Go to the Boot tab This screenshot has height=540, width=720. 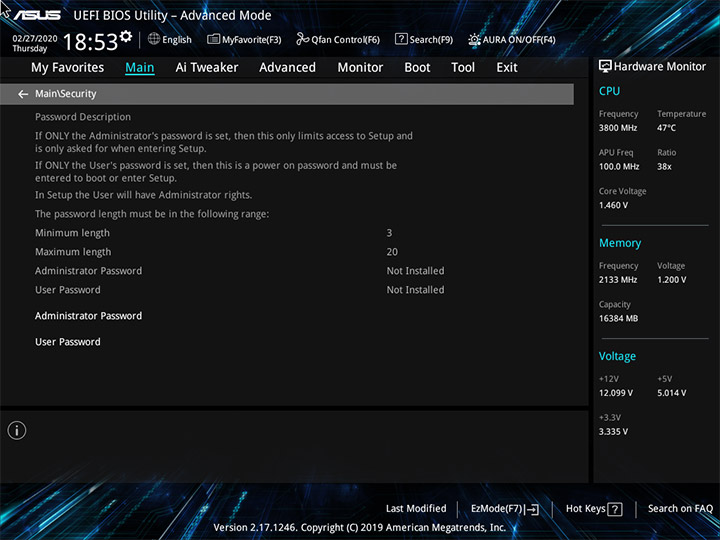click(417, 68)
